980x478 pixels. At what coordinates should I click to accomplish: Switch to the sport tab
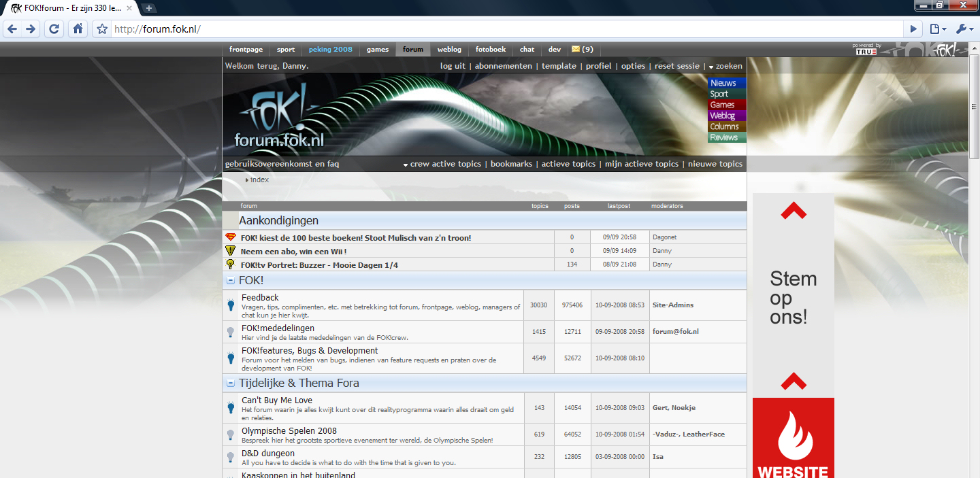[286, 50]
